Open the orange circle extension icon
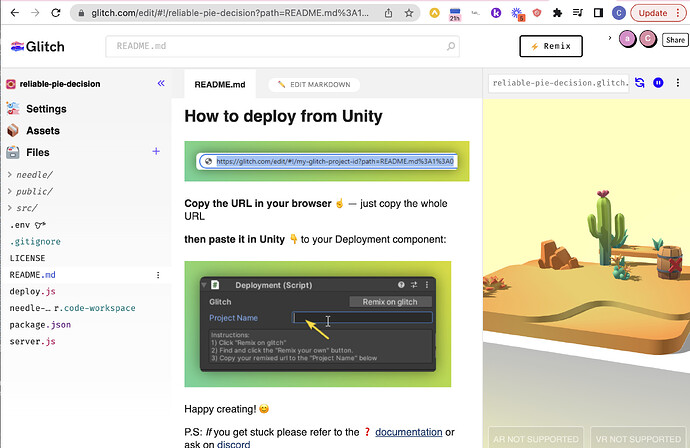This screenshot has height=448, width=690. [x=434, y=13]
